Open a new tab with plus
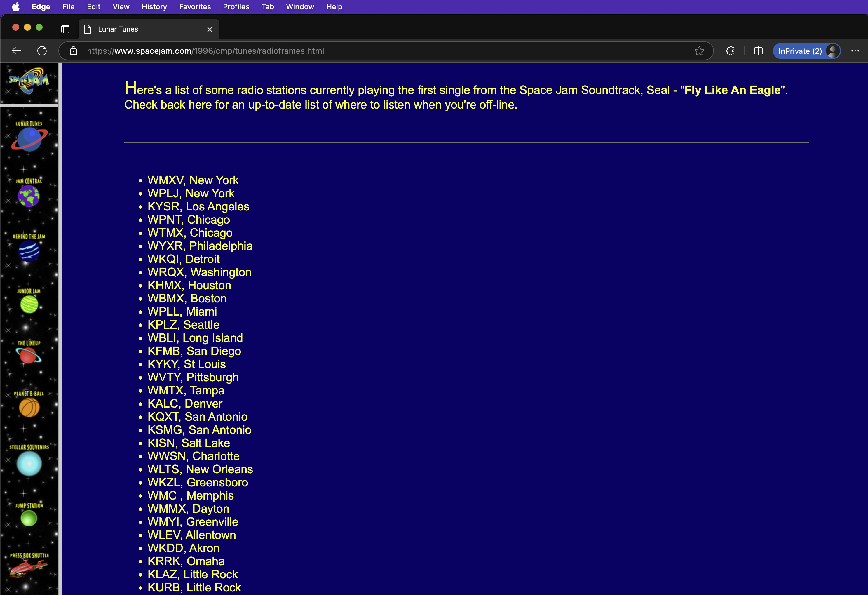The width and height of the screenshot is (868, 595). coord(229,29)
